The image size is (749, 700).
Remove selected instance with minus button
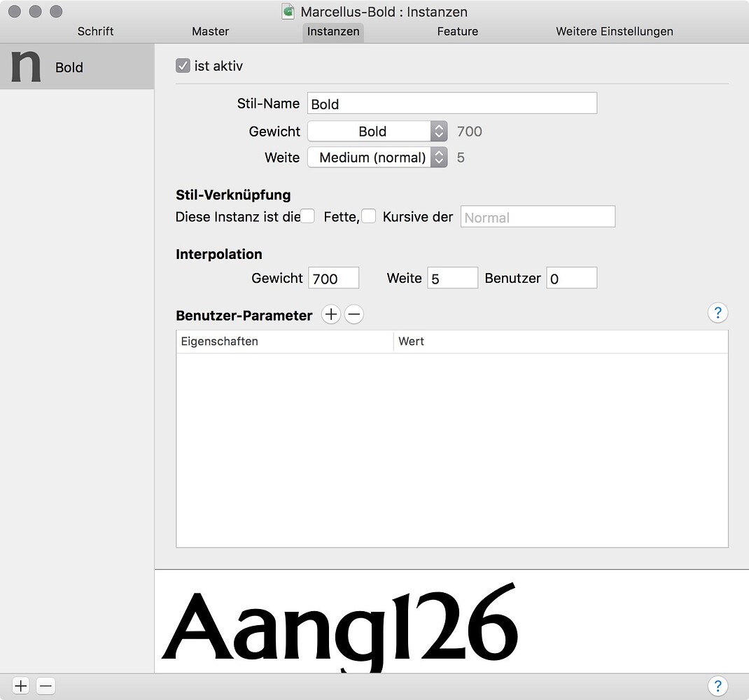[46, 686]
